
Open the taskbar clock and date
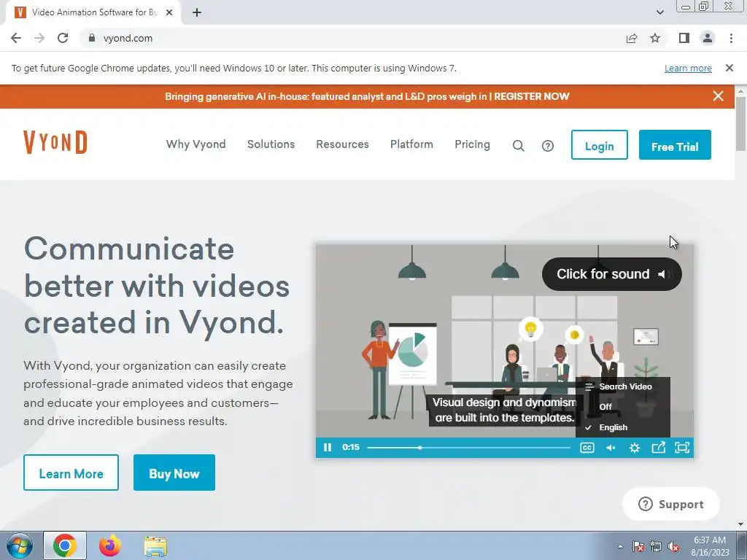[x=710, y=546]
